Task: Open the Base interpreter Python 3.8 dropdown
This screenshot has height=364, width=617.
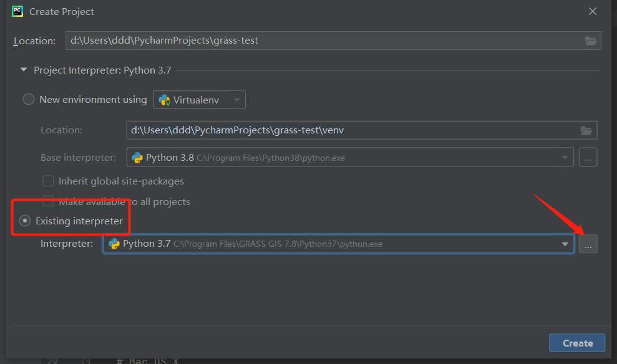Action: point(350,157)
